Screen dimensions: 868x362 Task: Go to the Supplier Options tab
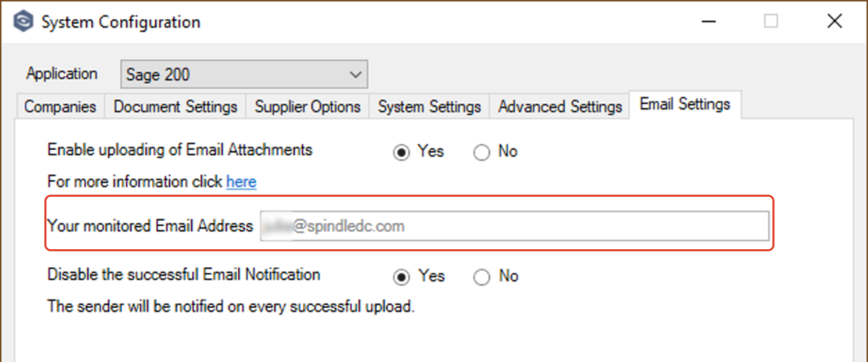coord(308,106)
